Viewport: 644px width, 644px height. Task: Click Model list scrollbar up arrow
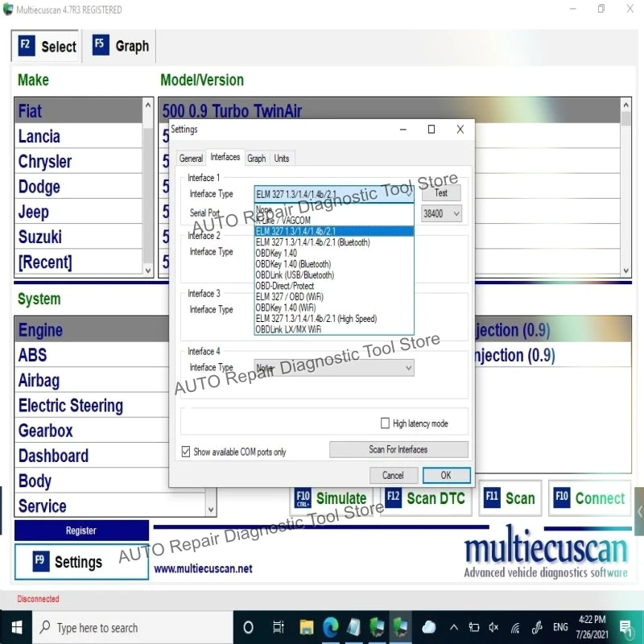(625, 105)
